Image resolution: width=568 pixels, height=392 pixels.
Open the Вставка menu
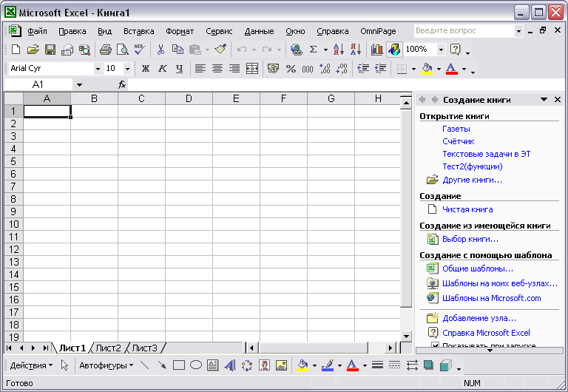pos(139,31)
